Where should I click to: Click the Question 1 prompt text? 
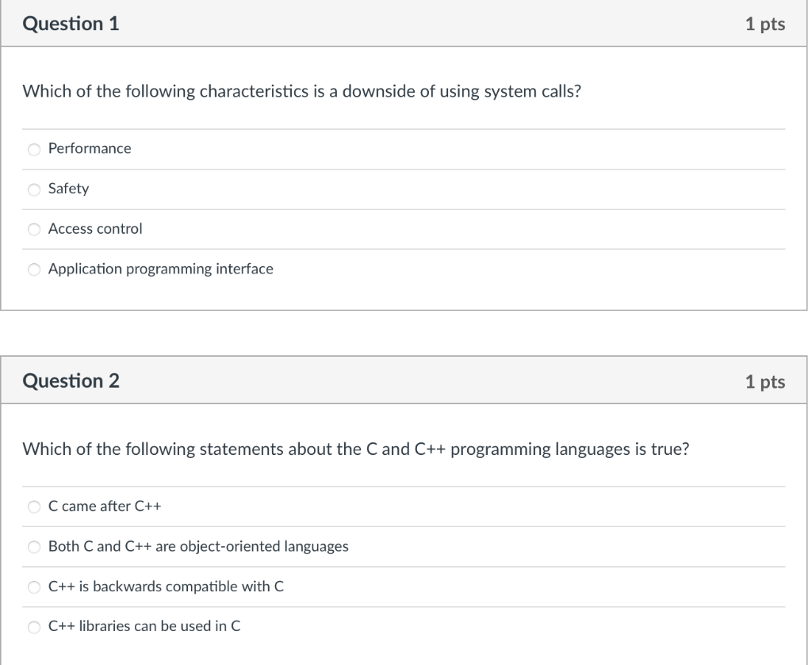(x=300, y=91)
